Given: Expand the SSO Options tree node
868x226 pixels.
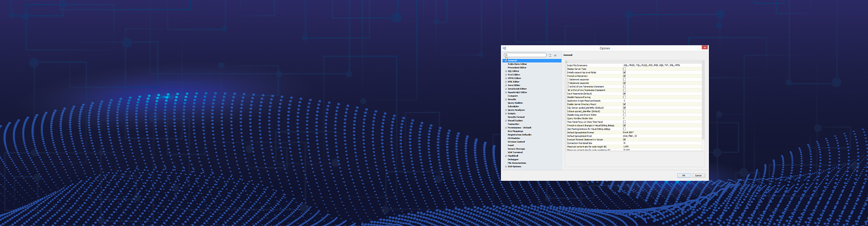Looking at the screenshot, I should [506, 167].
